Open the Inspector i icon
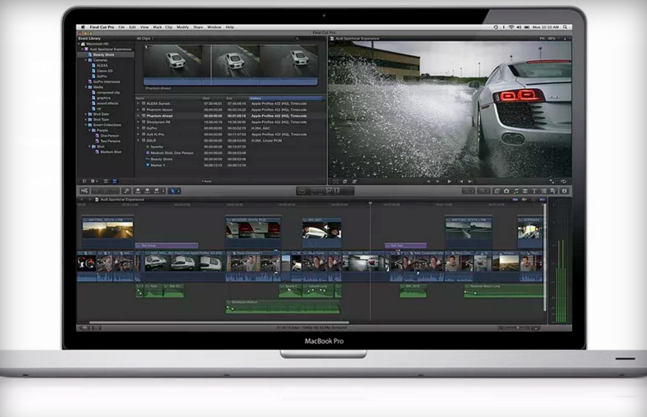 point(564,191)
